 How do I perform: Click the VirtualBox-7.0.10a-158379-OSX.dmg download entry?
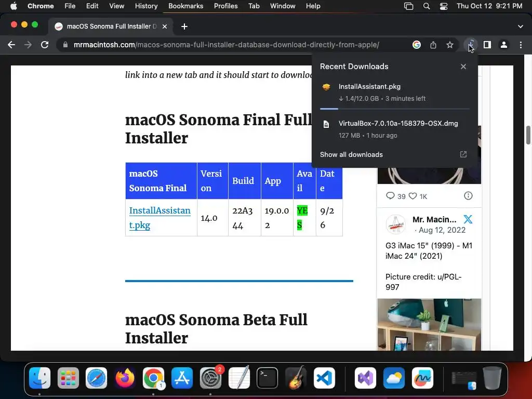click(x=395, y=129)
